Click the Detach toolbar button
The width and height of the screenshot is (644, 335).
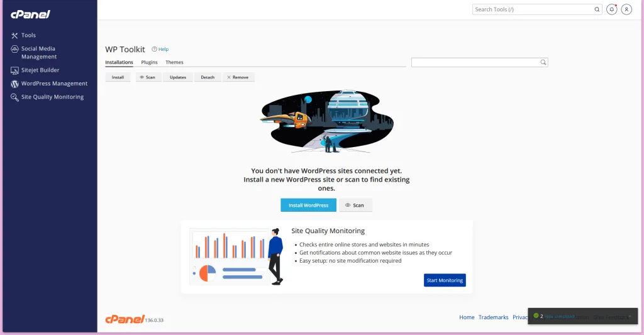[x=208, y=77]
